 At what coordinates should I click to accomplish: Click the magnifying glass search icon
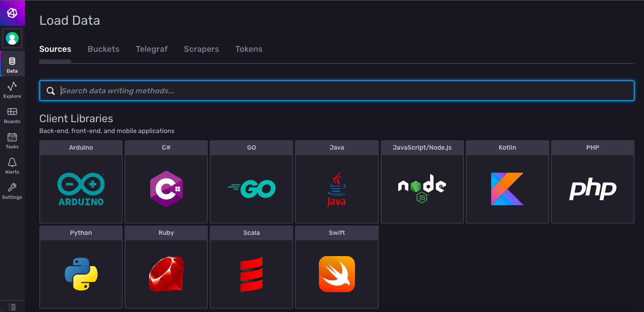point(51,90)
